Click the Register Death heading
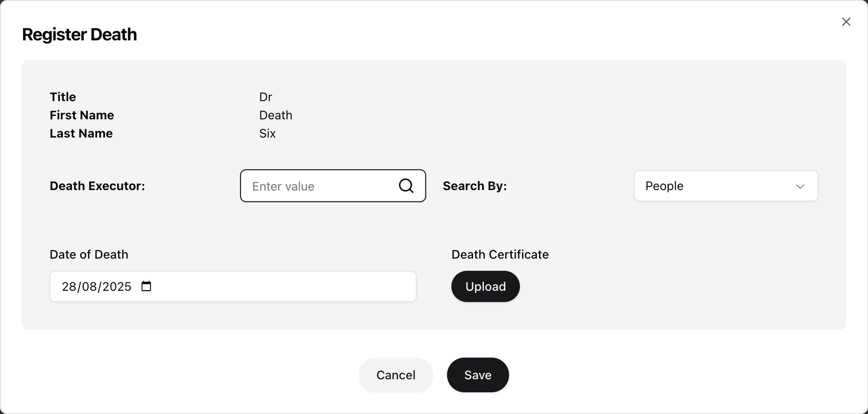Screen dimensions: 868x414 [x=79, y=34]
